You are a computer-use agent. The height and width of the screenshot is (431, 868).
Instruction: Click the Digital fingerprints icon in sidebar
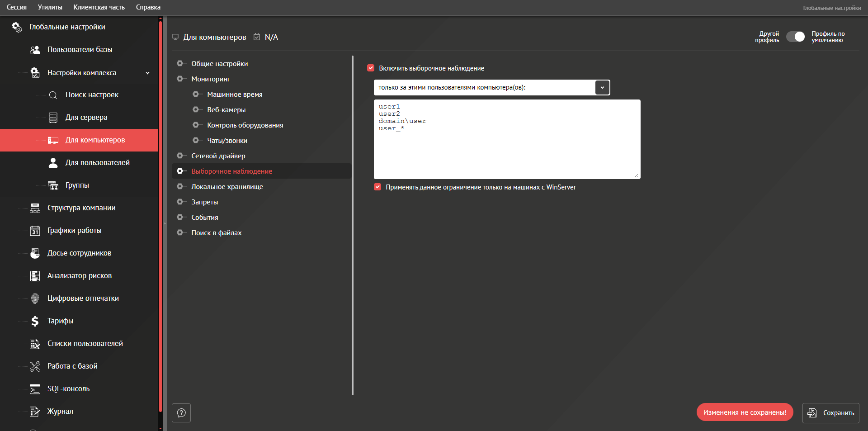pos(35,298)
